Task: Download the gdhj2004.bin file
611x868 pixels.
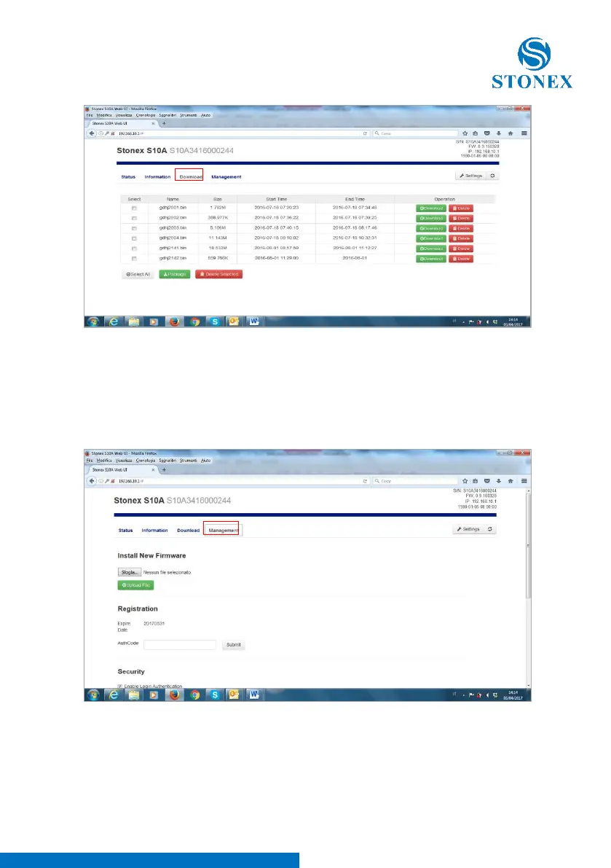Action: [430, 238]
